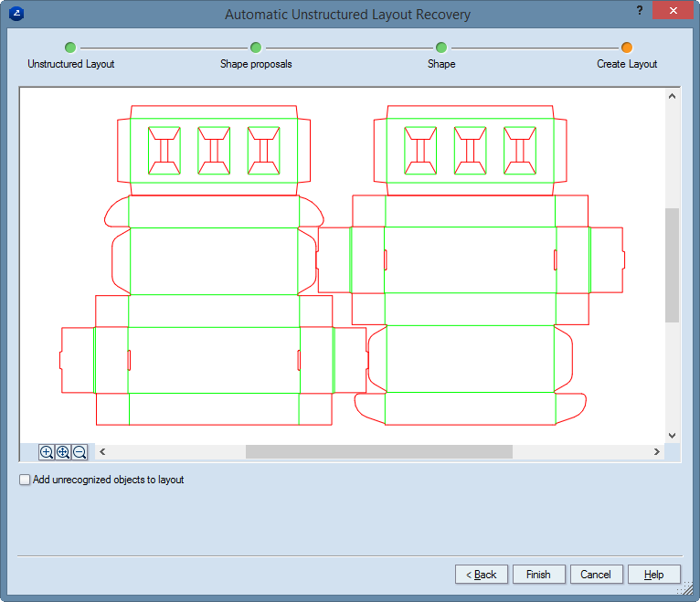The width and height of the screenshot is (700, 602).
Task: Click the vertical scrollbar thumb
Action: [673, 265]
